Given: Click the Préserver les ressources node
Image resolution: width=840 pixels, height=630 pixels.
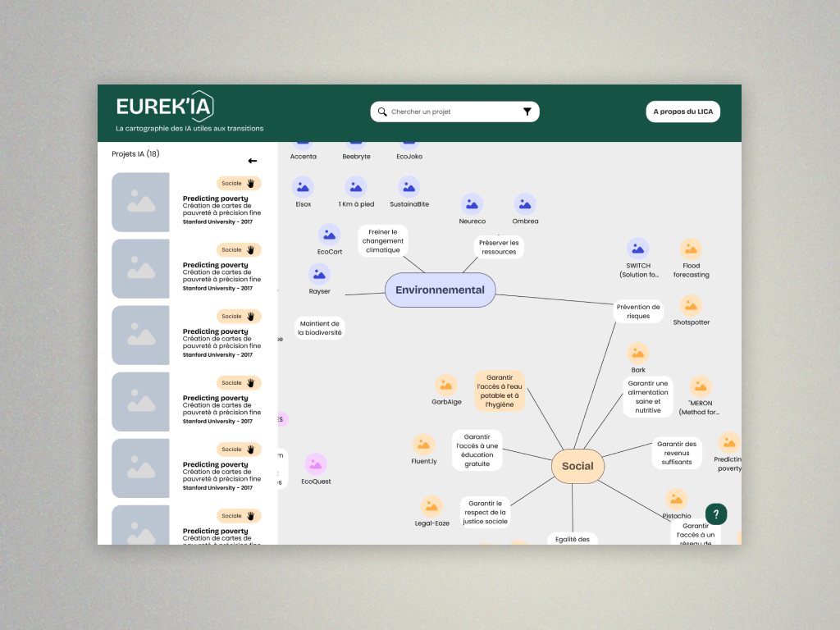Looking at the screenshot, I should point(499,247).
